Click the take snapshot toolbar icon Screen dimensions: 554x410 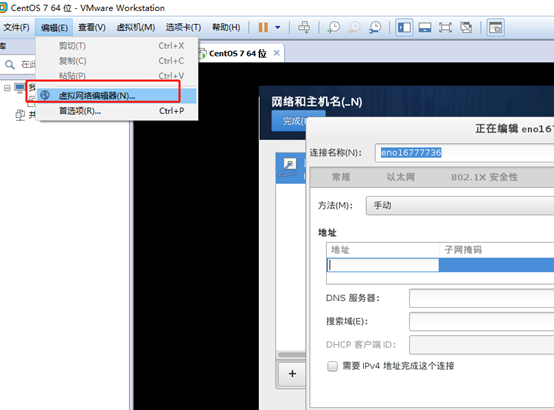pyautogui.click(x=334, y=27)
